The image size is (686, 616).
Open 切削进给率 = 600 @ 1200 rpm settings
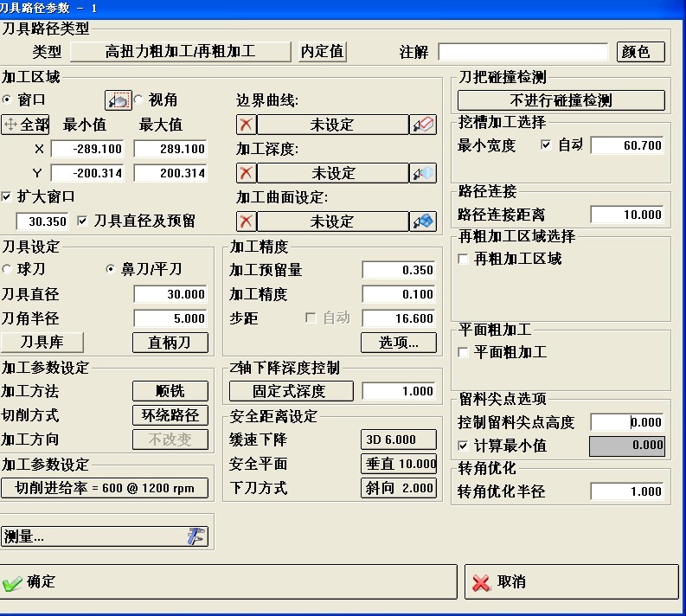pos(105,488)
